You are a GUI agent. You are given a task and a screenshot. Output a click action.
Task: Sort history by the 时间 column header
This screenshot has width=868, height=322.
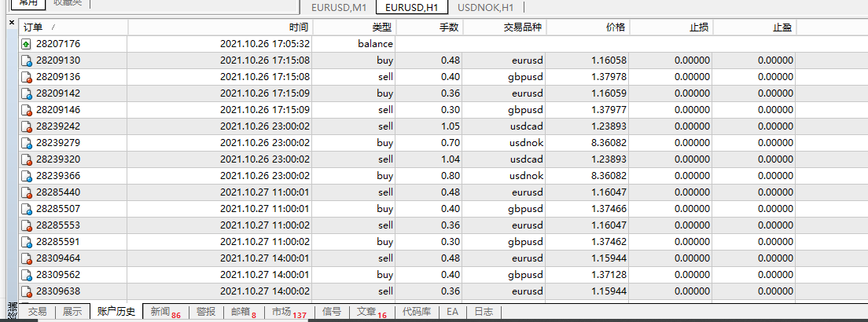[x=220, y=27]
